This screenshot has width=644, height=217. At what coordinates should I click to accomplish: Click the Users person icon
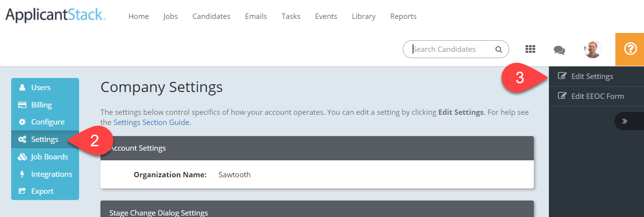click(x=22, y=88)
